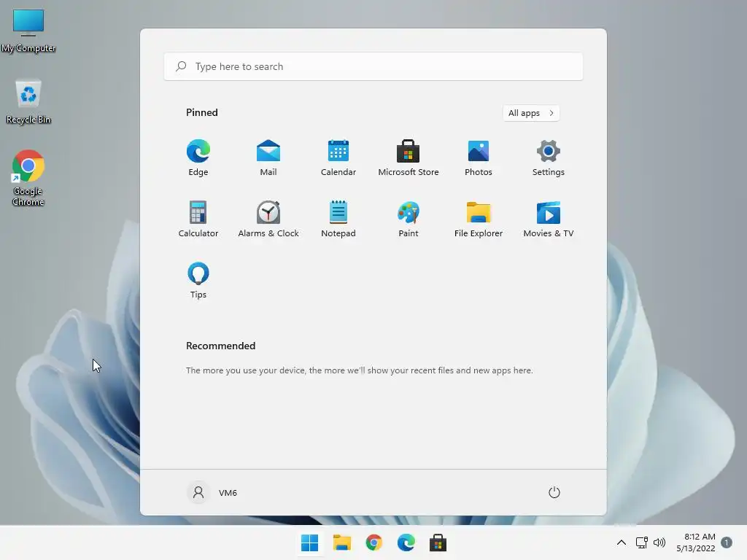Click the power button icon
The image size is (747, 560).
coord(554,492)
